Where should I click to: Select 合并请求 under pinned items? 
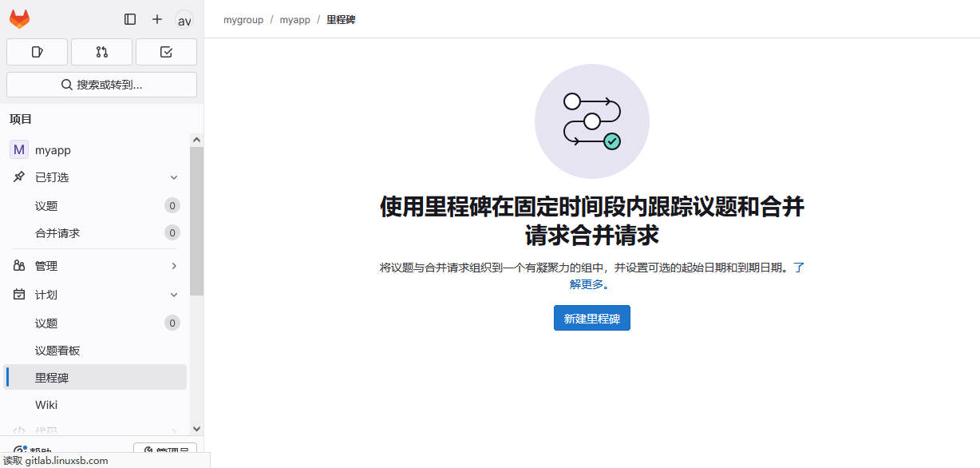point(57,233)
